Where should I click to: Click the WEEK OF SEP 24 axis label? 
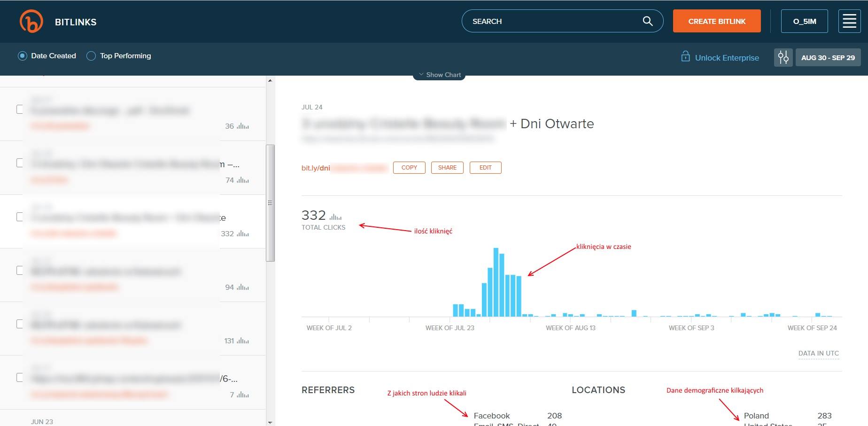(x=812, y=328)
